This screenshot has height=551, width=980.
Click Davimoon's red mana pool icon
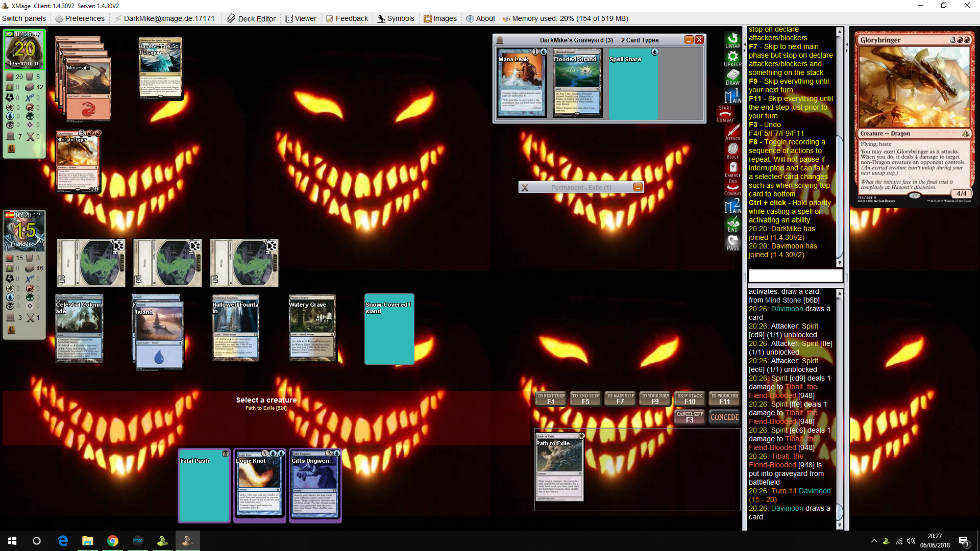[30, 107]
